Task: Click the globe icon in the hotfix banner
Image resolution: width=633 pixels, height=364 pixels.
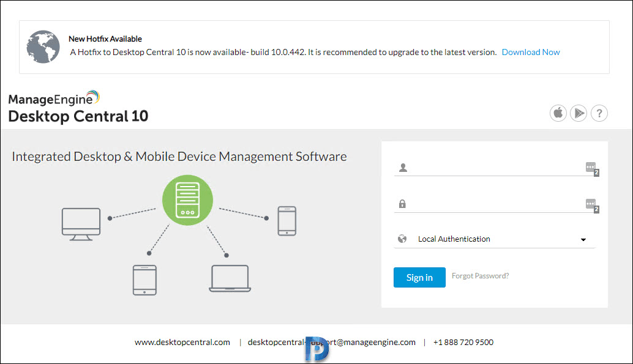Action: (43, 46)
